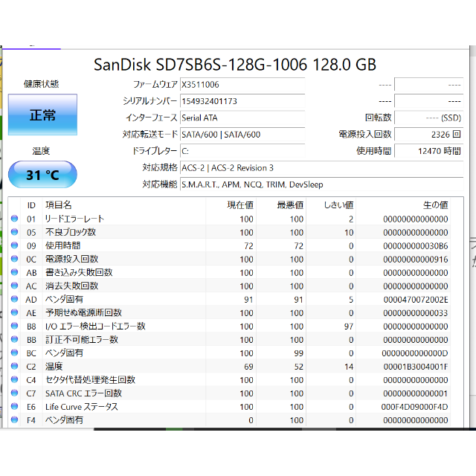
Task: Select the 消去失敗回数 row name
Action: (71, 286)
